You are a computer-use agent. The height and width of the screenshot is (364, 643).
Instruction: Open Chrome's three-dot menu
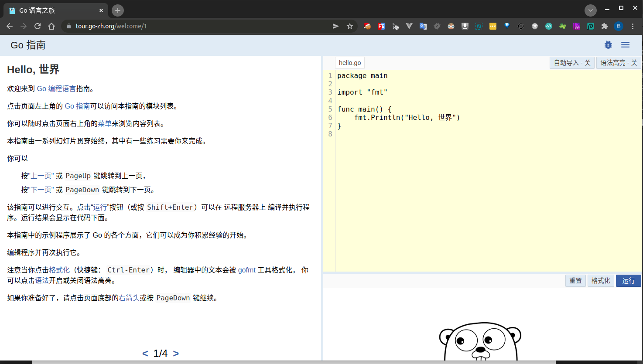pyautogui.click(x=633, y=26)
